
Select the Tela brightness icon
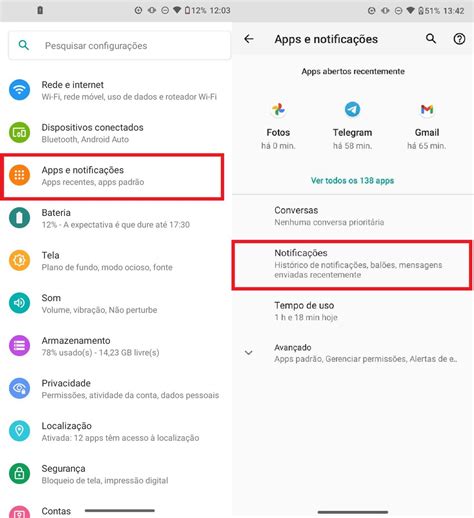click(19, 260)
